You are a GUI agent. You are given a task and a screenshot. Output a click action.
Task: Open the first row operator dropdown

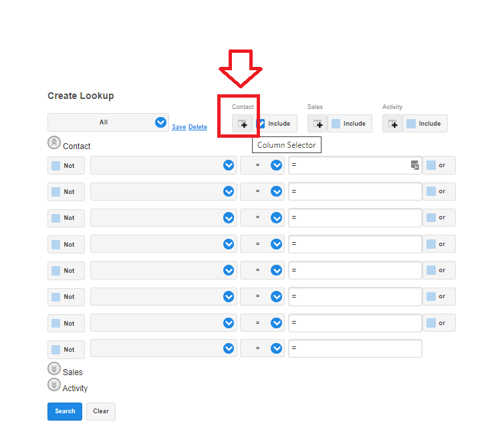click(x=277, y=165)
